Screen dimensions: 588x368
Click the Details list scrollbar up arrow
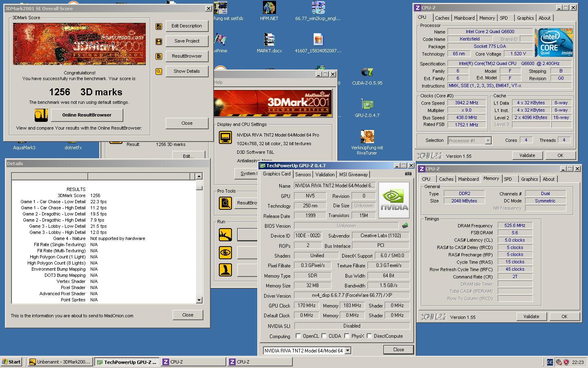coord(199,177)
